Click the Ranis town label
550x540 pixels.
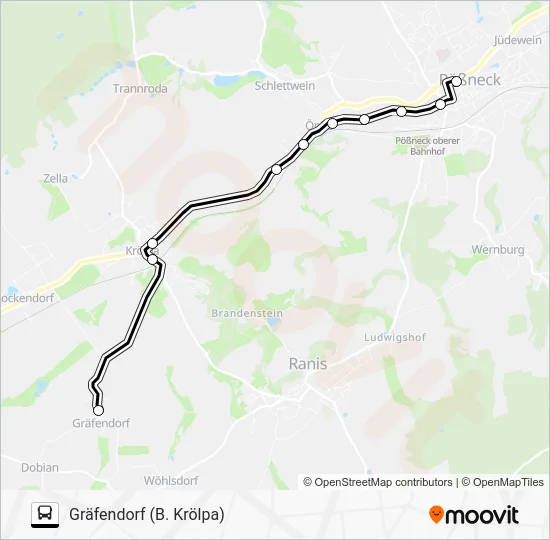[308, 364]
